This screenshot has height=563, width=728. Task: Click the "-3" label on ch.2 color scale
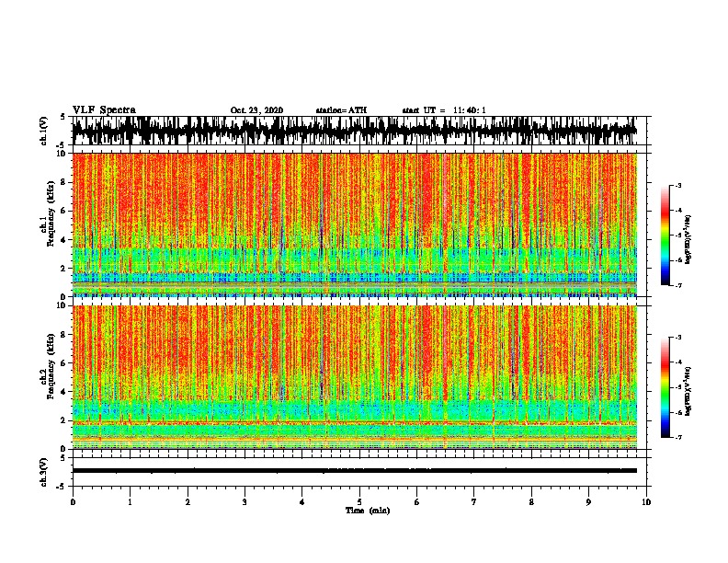[678, 338]
